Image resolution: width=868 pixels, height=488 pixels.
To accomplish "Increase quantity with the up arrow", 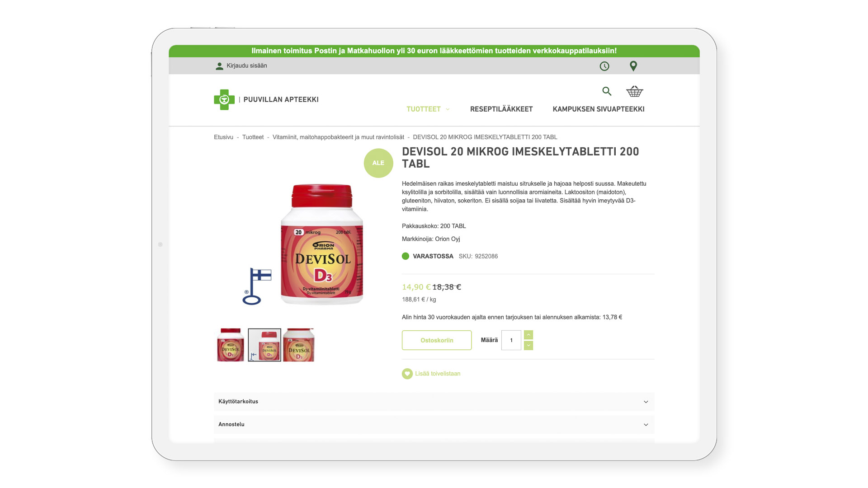I will [528, 335].
